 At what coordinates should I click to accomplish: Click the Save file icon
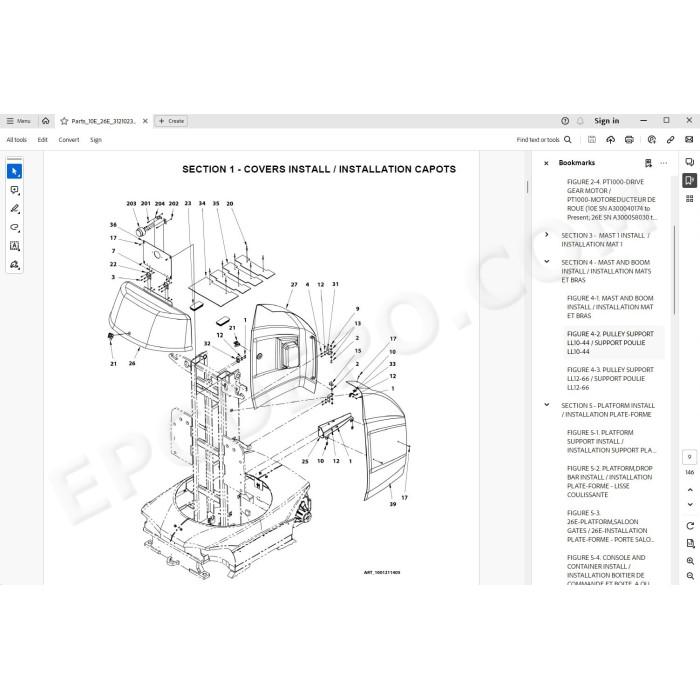tap(592, 140)
